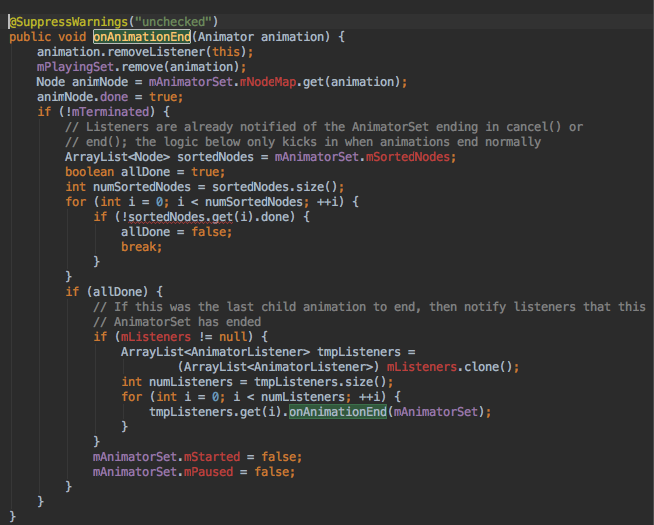Click the comment starting "Listeners are already notified"
Screen dimensions: 654x525
(x=324, y=127)
